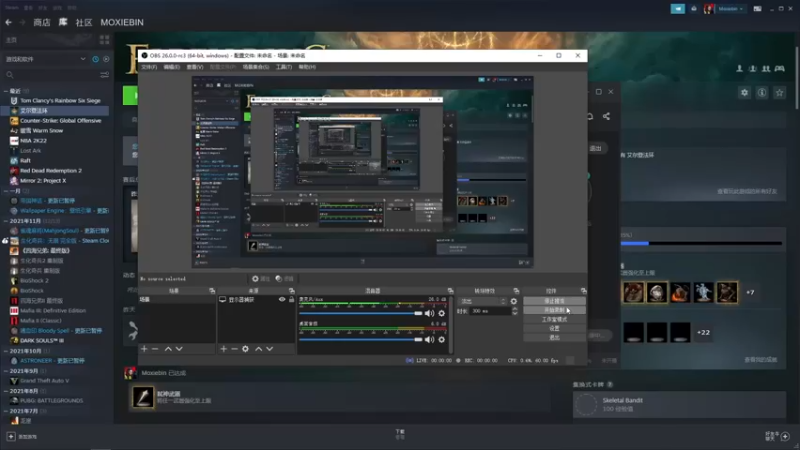This screenshot has width=800, height=450.
Task: Open scene transition properties gear
Action: pyautogui.click(x=514, y=301)
